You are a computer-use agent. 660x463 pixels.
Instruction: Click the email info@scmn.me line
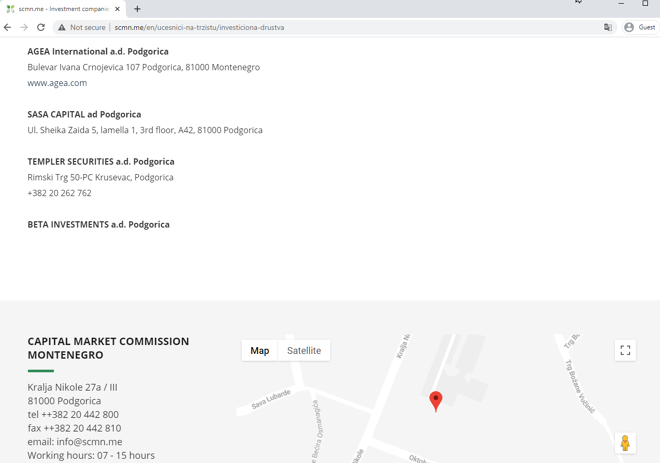(75, 442)
